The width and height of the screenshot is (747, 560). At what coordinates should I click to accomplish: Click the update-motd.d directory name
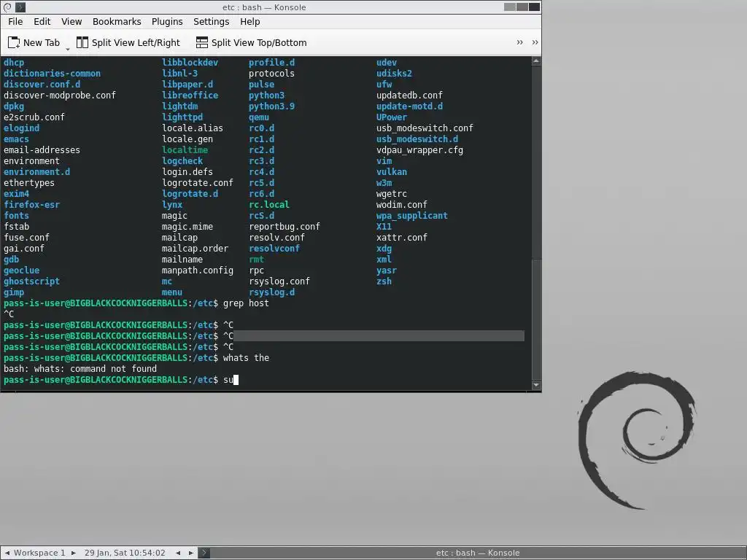[x=409, y=106]
